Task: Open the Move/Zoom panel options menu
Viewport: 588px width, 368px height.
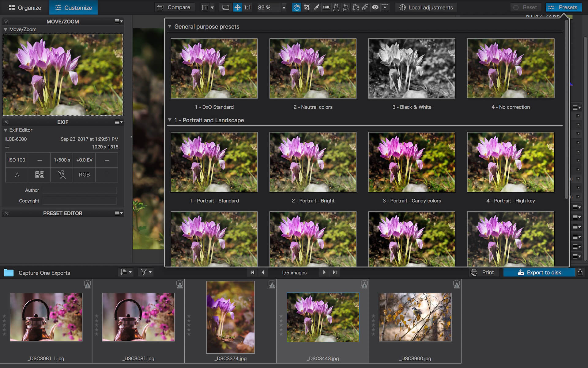Action: point(119,21)
